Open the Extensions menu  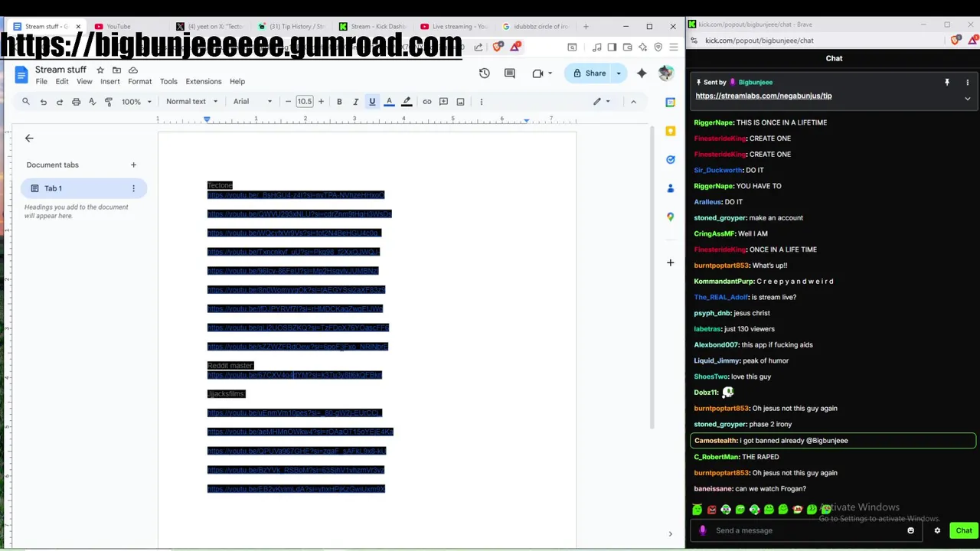coord(204,82)
